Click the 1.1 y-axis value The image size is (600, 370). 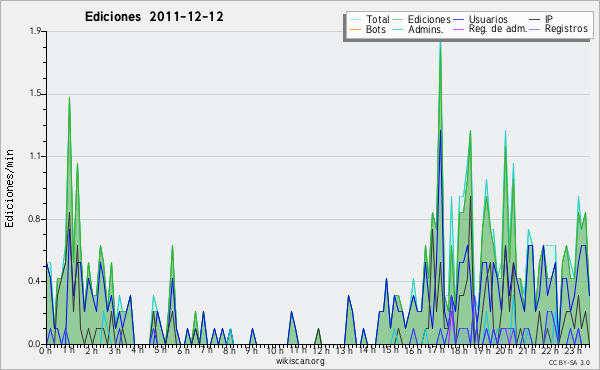click(35, 156)
